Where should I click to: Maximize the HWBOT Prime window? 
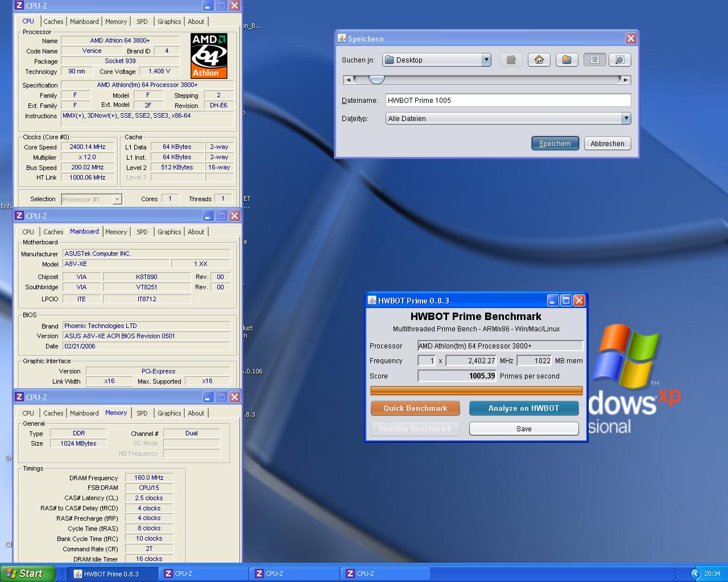pyautogui.click(x=566, y=300)
